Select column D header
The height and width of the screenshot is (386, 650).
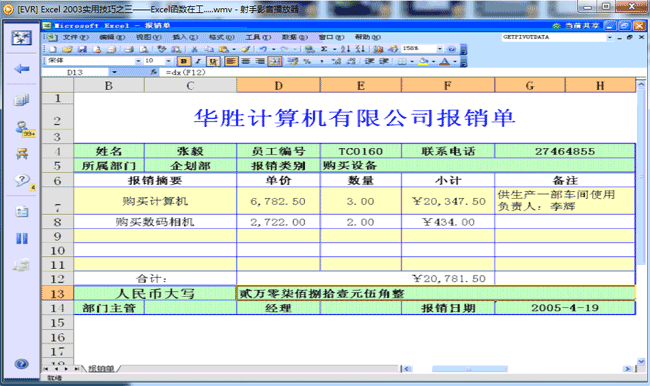[x=278, y=86]
